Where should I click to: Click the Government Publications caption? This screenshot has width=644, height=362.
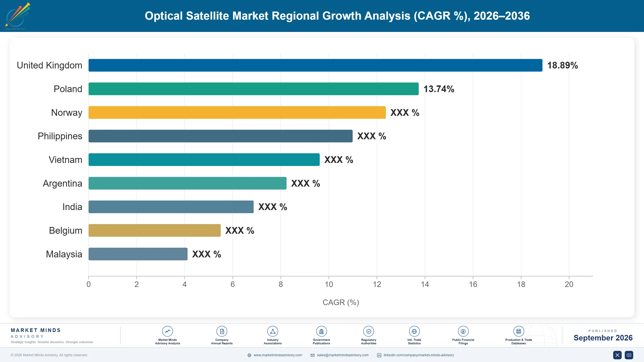pyautogui.click(x=321, y=342)
